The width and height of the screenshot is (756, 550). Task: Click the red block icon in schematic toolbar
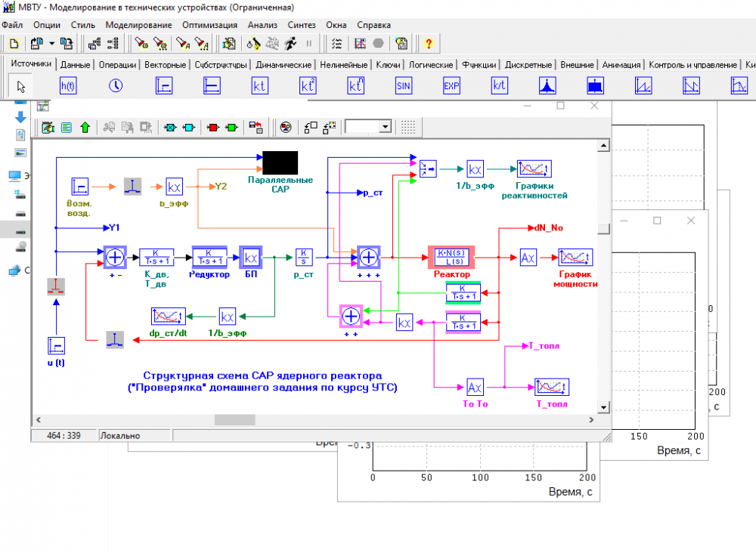tap(213, 128)
